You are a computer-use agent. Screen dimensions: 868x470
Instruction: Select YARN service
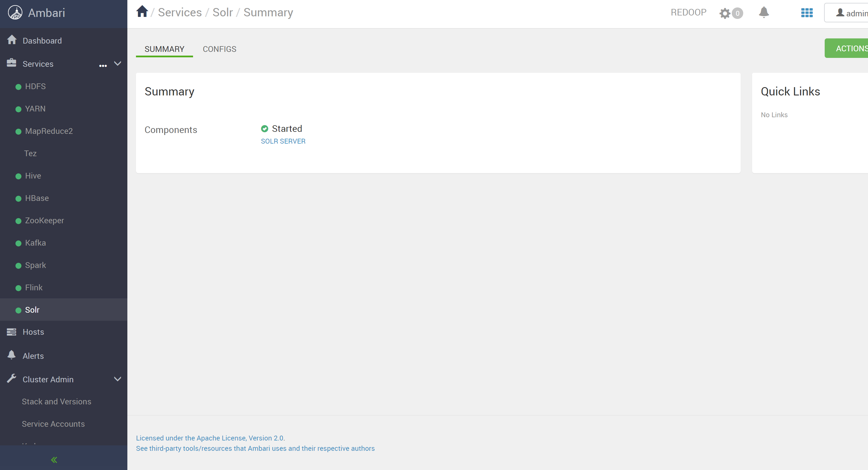pyautogui.click(x=35, y=109)
